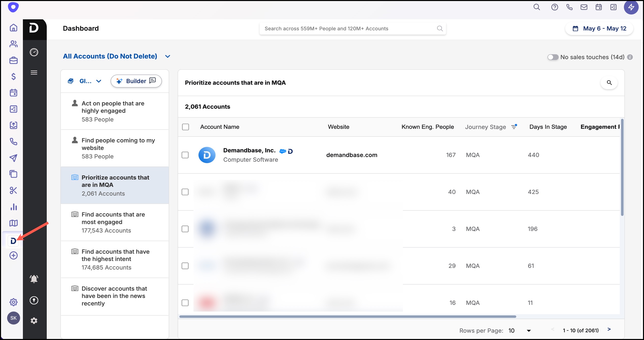Open the sidebar task checklist icon
This screenshot has width=644, height=340.
[x=13, y=109]
